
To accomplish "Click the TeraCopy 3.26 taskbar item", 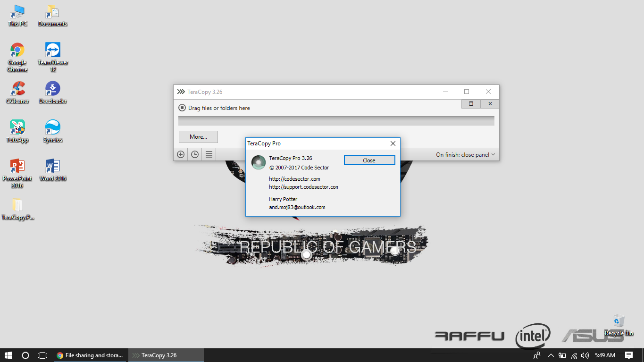I will tap(166, 355).
